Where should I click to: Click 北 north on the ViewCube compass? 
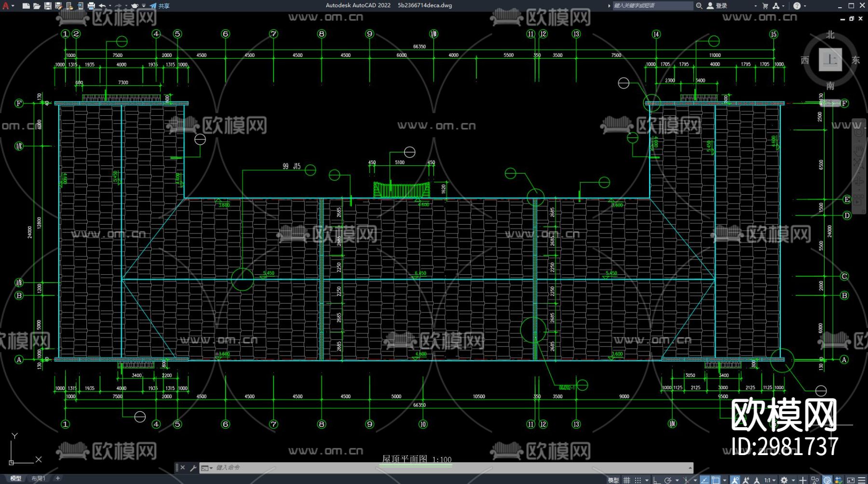[830, 35]
